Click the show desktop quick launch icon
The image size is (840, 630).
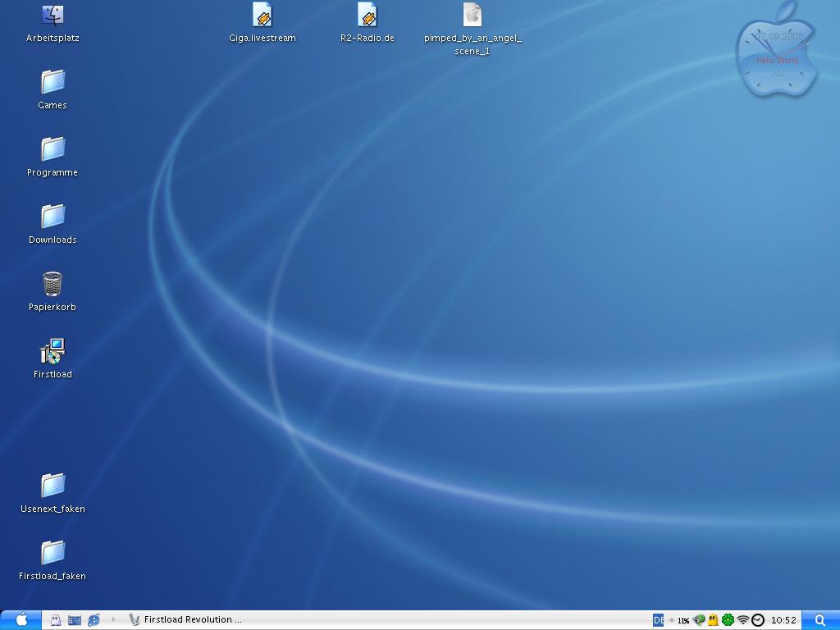pyautogui.click(x=75, y=620)
